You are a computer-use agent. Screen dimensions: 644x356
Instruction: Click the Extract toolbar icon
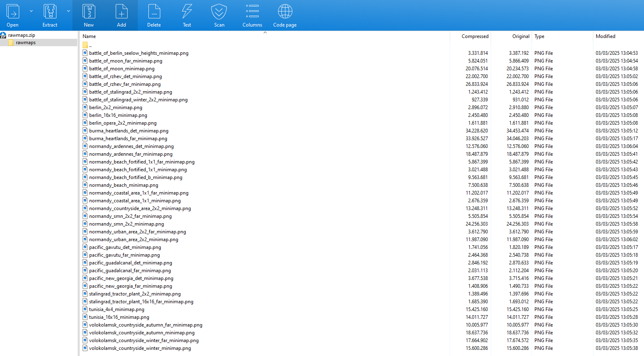50,11
